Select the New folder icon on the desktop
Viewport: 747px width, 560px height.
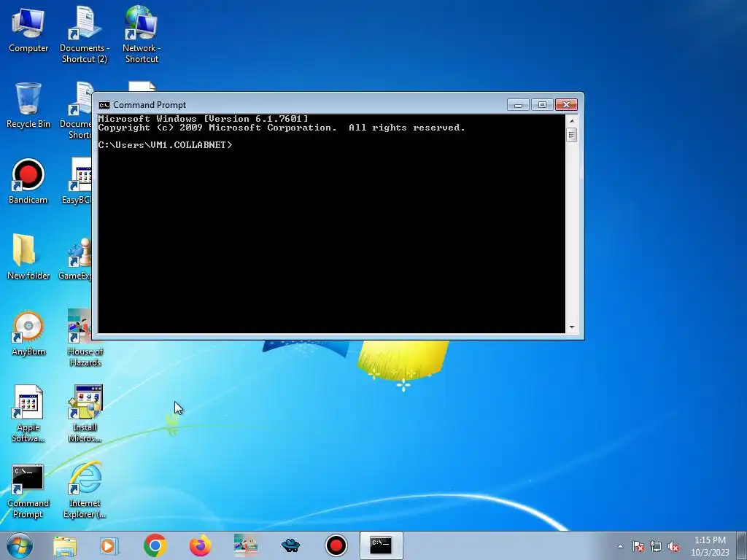[x=28, y=257]
